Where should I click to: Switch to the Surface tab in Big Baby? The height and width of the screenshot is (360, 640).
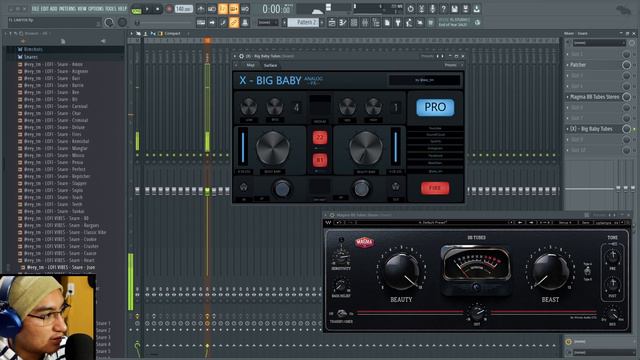270,65
